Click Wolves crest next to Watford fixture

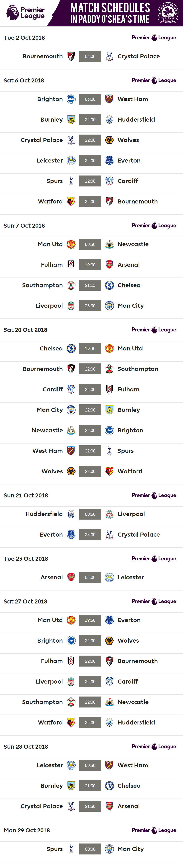tap(71, 471)
